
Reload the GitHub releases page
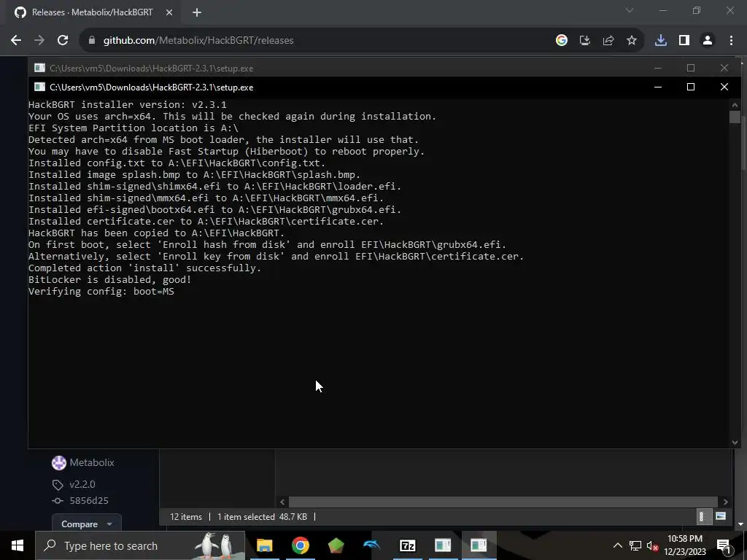click(x=63, y=41)
